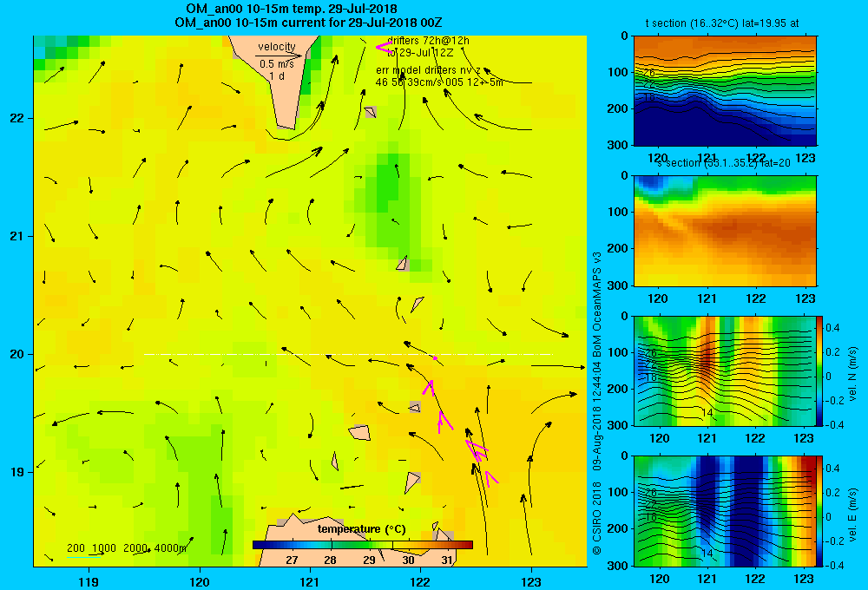Image resolution: width=868 pixels, height=590 pixels.
Task: Click the main map longitude label 120
Action: pyautogui.click(x=200, y=581)
